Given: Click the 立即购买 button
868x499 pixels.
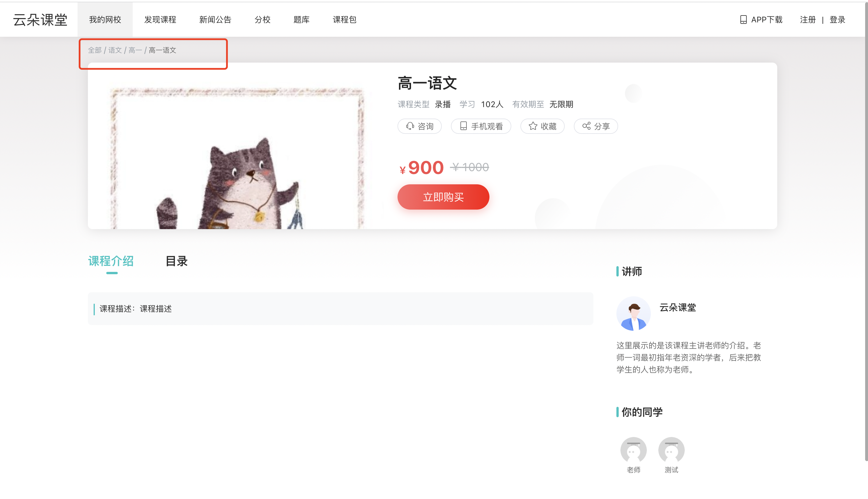Looking at the screenshot, I should coord(443,197).
